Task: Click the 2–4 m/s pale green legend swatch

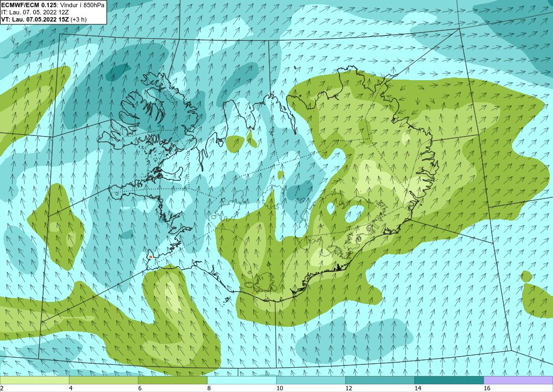Action: click(x=34, y=380)
